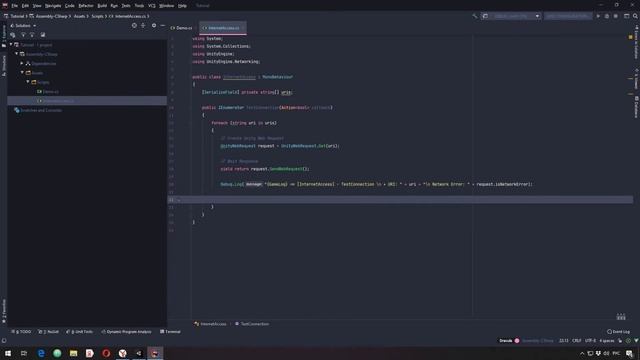Open the run configuration dropdown arrow
640x360 pixels.
pos(537,16)
